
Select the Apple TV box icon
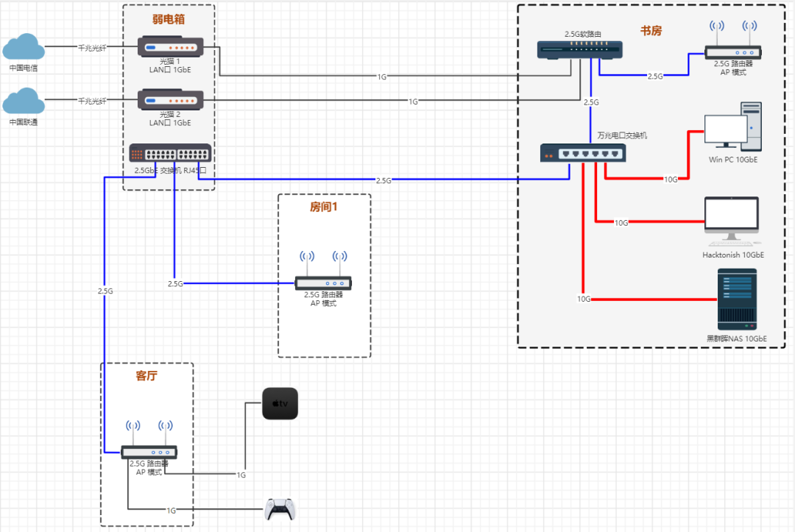tap(280, 404)
